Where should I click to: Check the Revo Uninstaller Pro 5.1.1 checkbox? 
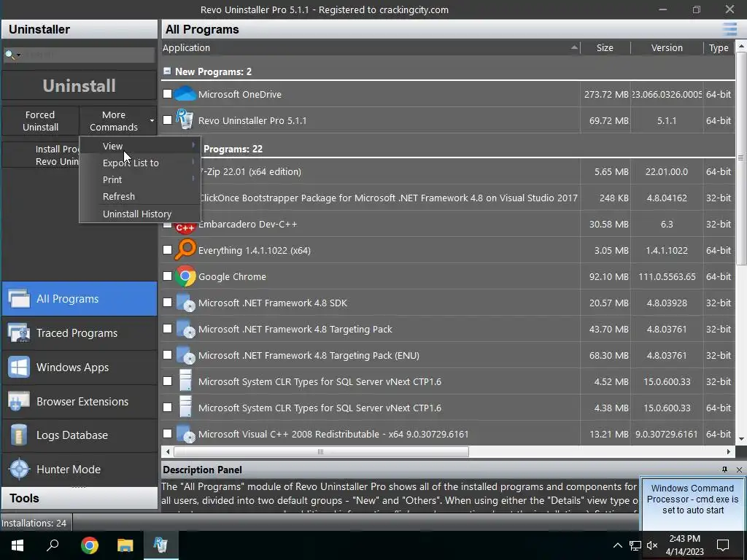167,120
